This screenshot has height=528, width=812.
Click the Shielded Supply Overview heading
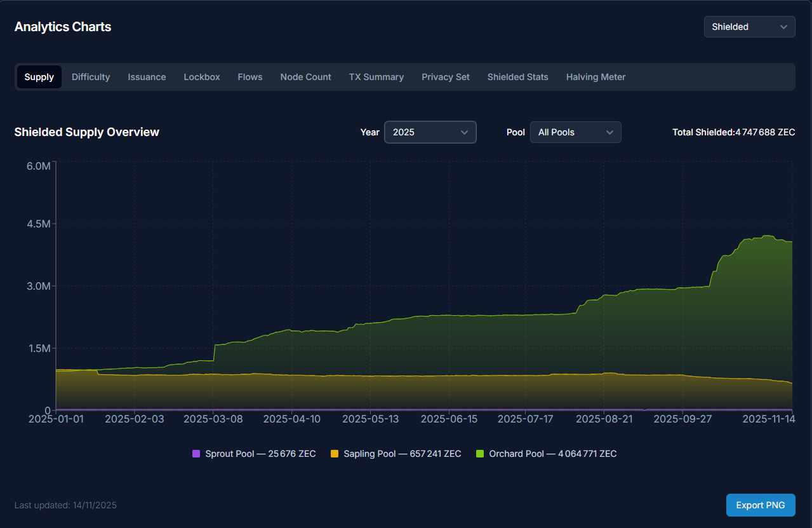(x=87, y=132)
